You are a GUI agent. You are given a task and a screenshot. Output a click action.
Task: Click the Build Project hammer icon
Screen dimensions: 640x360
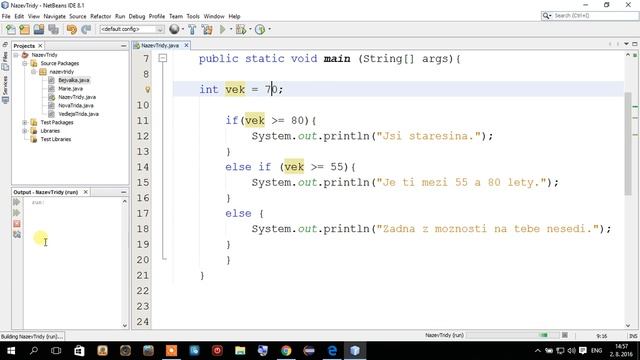(x=192, y=29)
